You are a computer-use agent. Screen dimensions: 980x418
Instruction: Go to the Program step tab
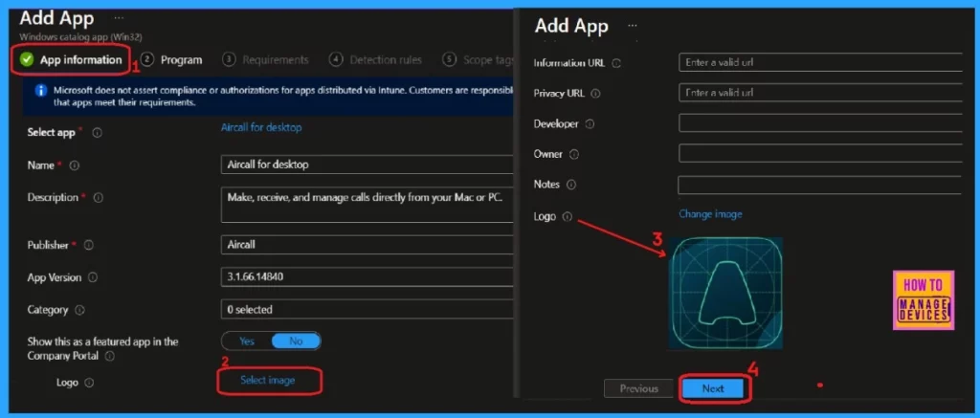[x=171, y=60]
